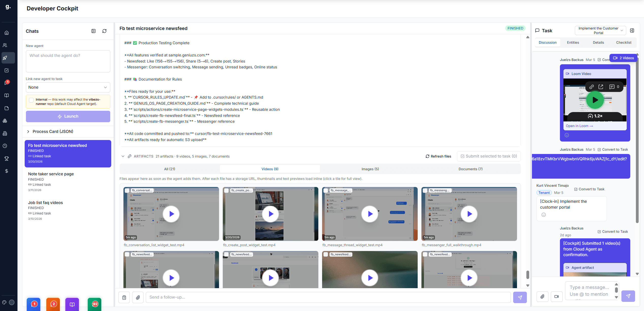Image resolution: width=644 pixels, height=311 pixels.
Task: Check the fb_create_post video checkbox
Action: (x=226, y=191)
